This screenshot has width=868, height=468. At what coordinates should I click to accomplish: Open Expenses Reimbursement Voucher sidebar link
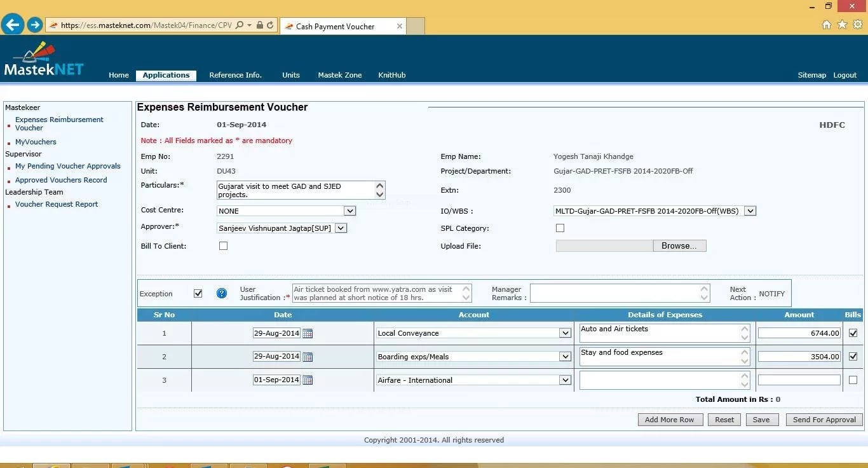(x=59, y=123)
